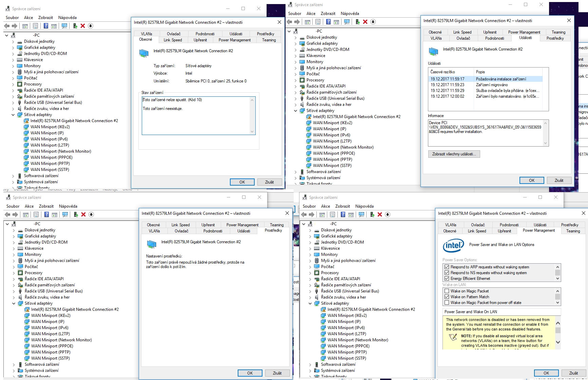588x380 pixels.
Task: Click disable device arrow icon beside the Události dialog
Action: coord(373,22)
